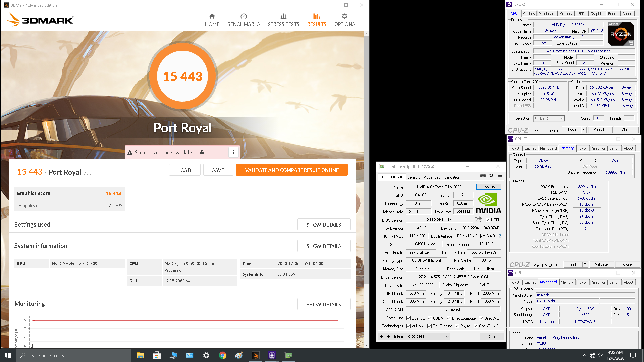Toggle the OpenGL 4.6 checkbox
Image resolution: width=644 pixels, height=362 pixels.
pos(476,326)
